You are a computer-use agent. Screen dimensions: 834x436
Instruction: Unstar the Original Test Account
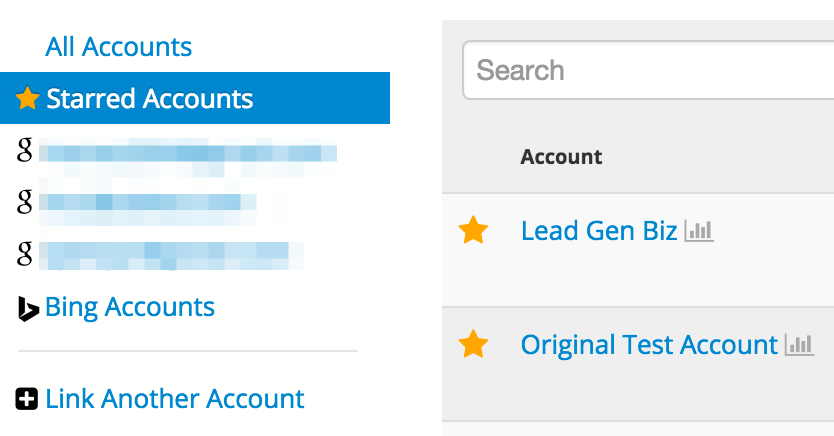(x=473, y=344)
